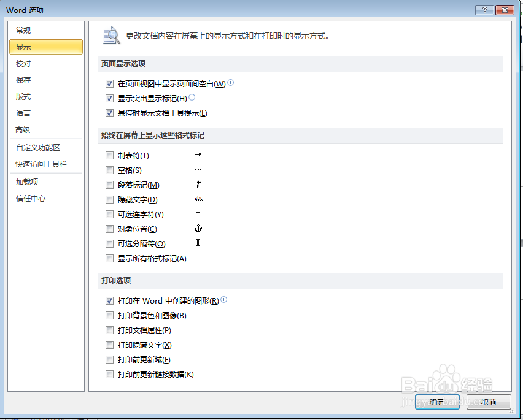This screenshot has height=420, width=523.
Task: Open the 语言 options category
Action: pyautogui.click(x=46, y=113)
